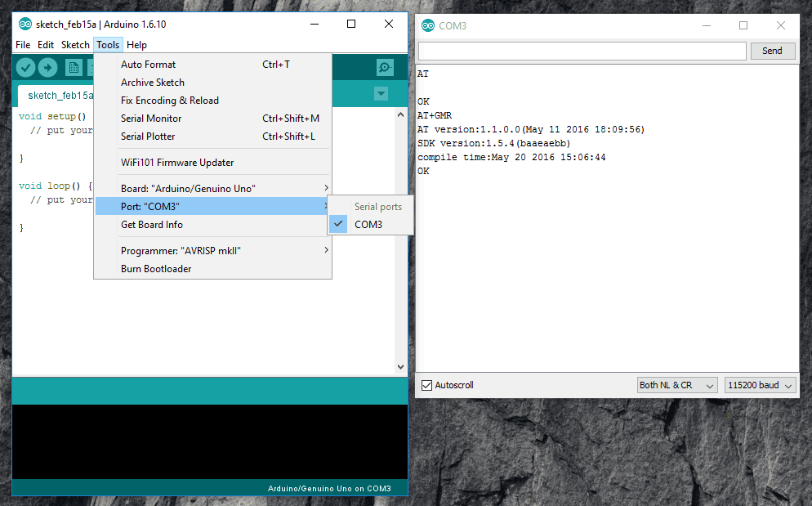Maximize the COM3 serial monitor window

[x=743, y=26]
